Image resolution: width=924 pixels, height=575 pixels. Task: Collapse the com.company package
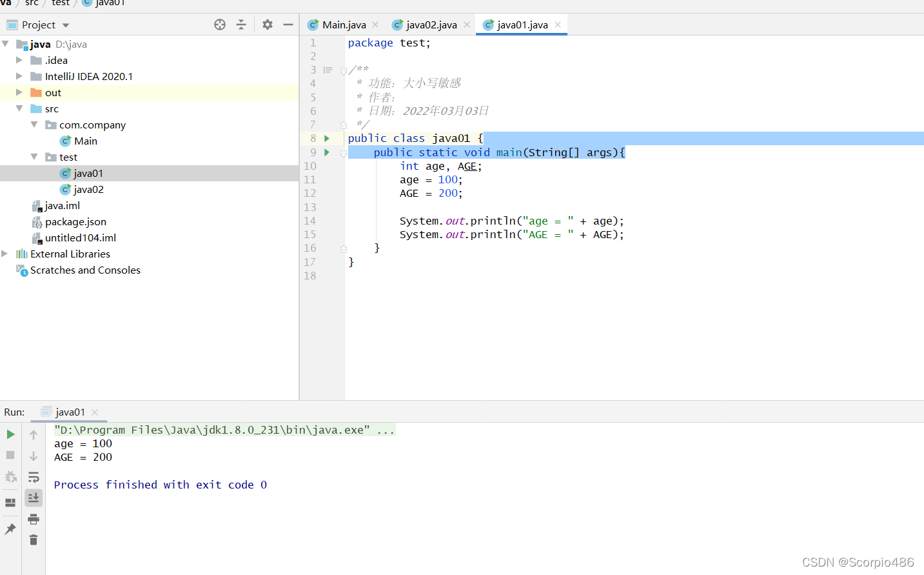(x=34, y=125)
